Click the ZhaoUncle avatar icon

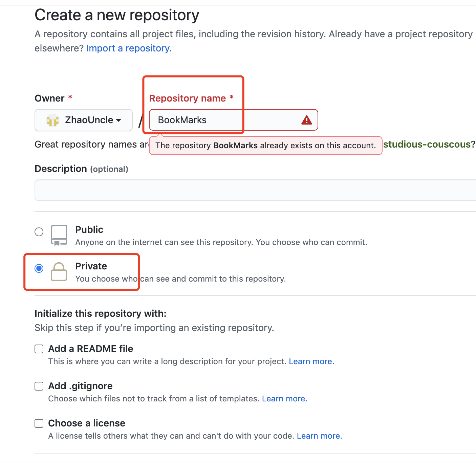tap(52, 120)
